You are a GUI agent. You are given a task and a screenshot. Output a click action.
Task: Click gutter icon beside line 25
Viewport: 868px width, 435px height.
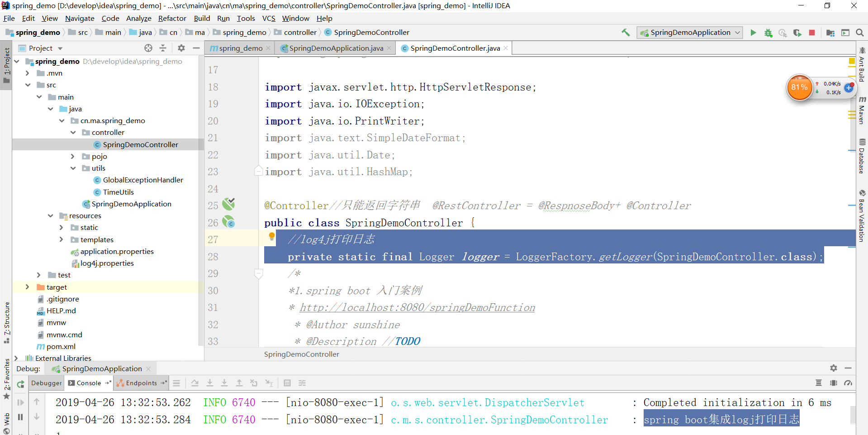[228, 204]
